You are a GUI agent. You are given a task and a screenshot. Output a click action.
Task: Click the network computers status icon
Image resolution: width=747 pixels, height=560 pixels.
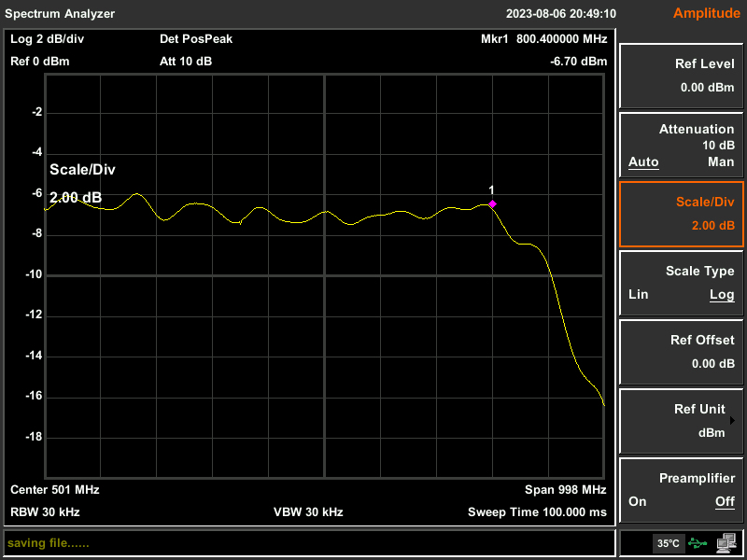(x=726, y=542)
